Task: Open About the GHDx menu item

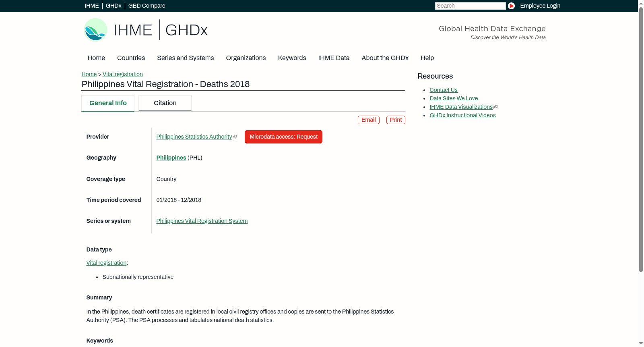Action: (x=385, y=58)
